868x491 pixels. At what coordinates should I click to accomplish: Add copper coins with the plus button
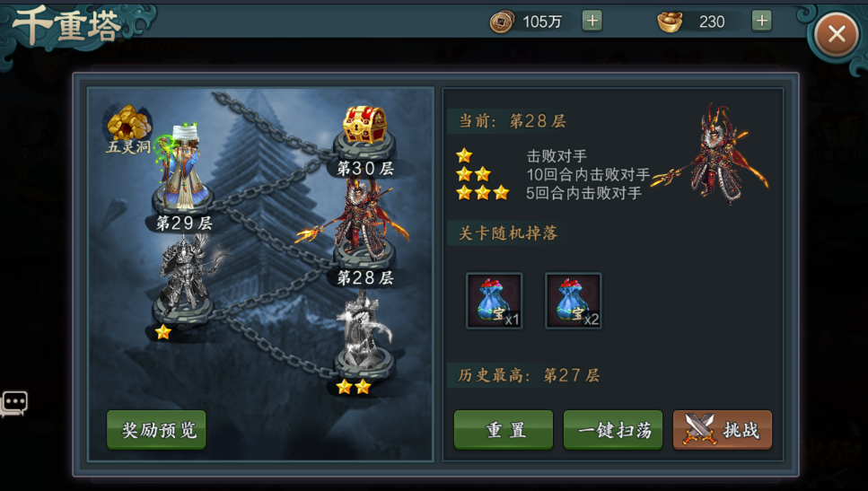click(x=592, y=21)
